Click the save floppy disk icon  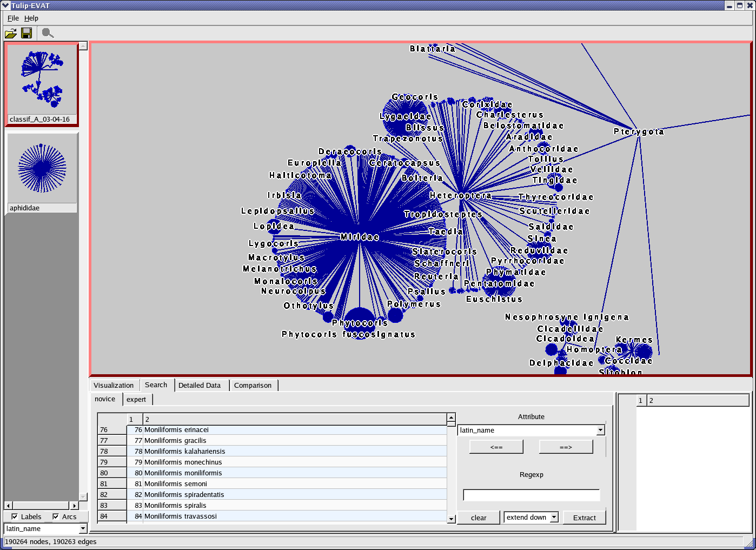[26, 34]
